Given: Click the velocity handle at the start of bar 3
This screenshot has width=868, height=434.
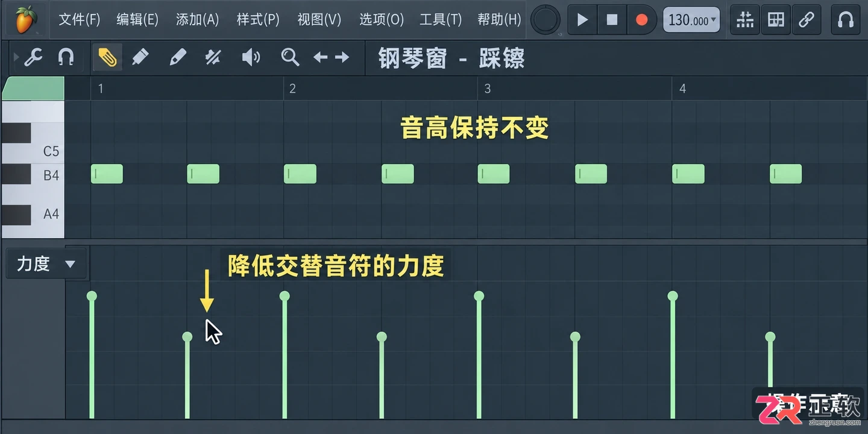Looking at the screenshot, I should 479,296.
